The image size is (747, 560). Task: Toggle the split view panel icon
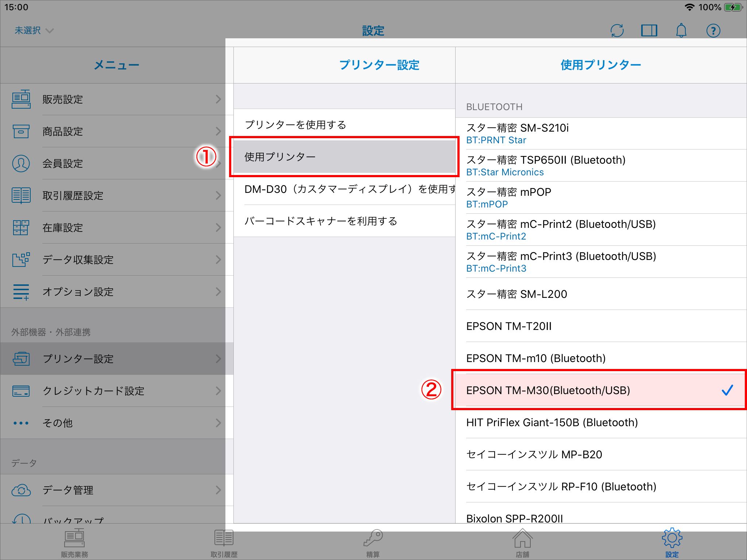649,31
